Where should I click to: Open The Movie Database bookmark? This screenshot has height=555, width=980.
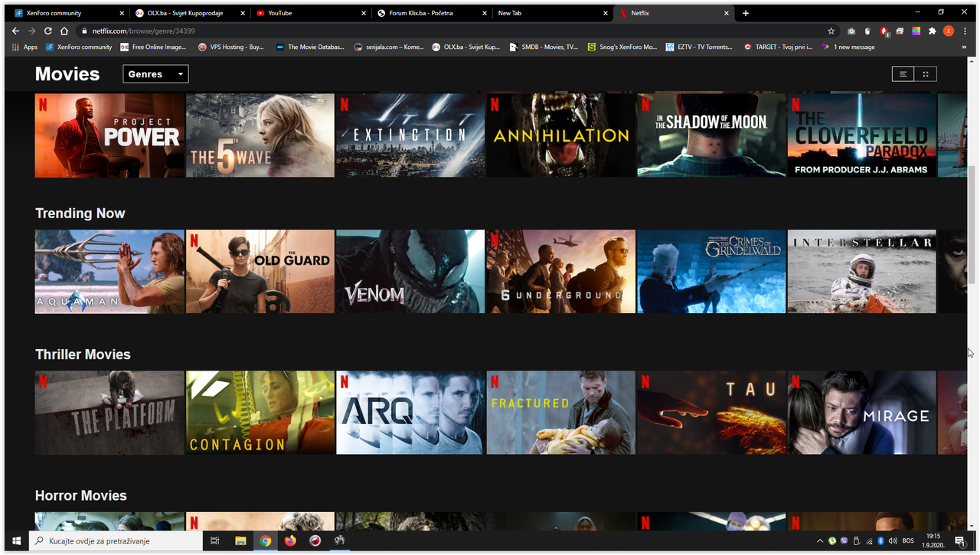[310, 47]
